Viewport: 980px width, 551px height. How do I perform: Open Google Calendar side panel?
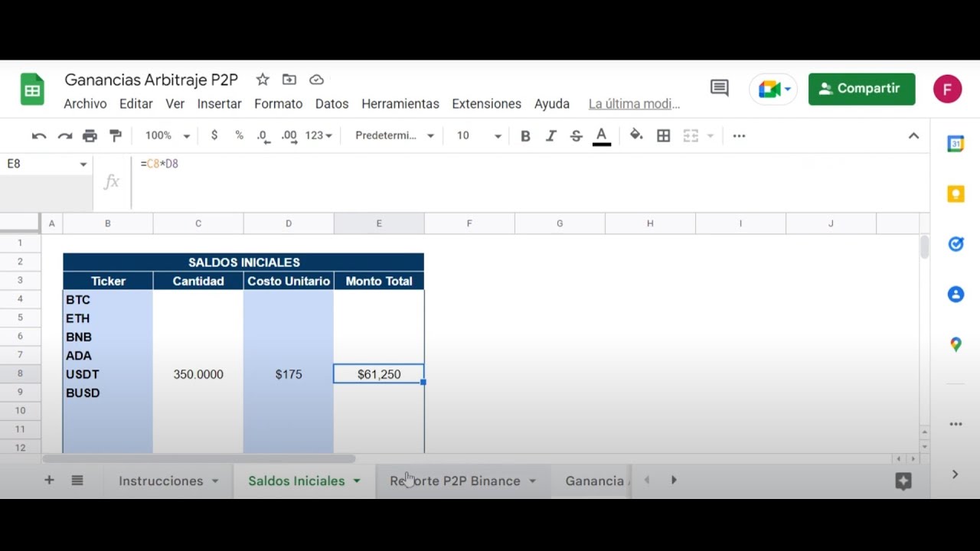(955, 144)
